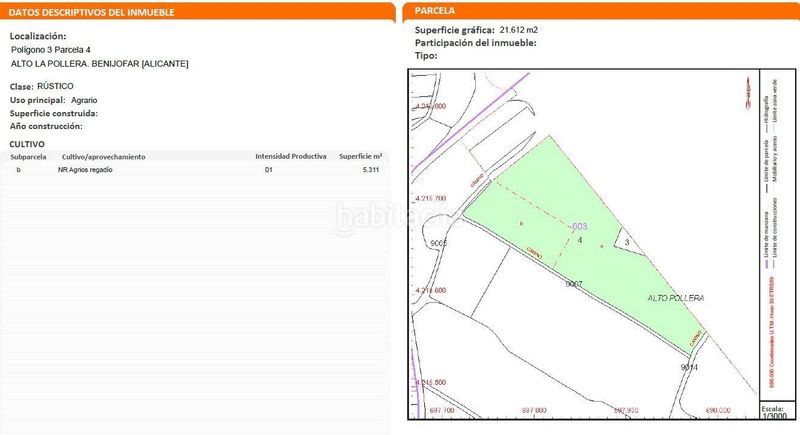Click the polygon label '003' on the map

pos(579,226)
